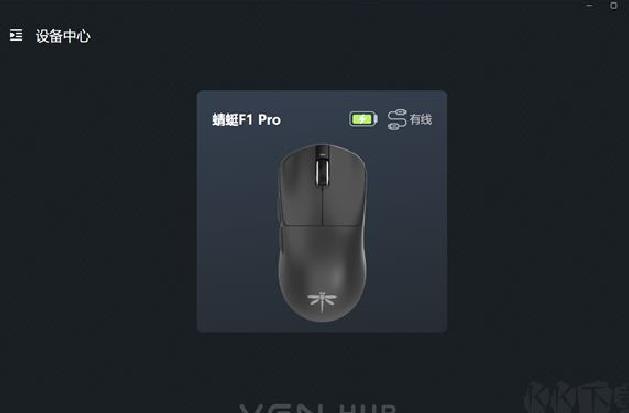The height and width of the screenshot is (413, 629).
Task: Click the watermark logo in bottom-right corner
Action: click(x=578, y=397)
